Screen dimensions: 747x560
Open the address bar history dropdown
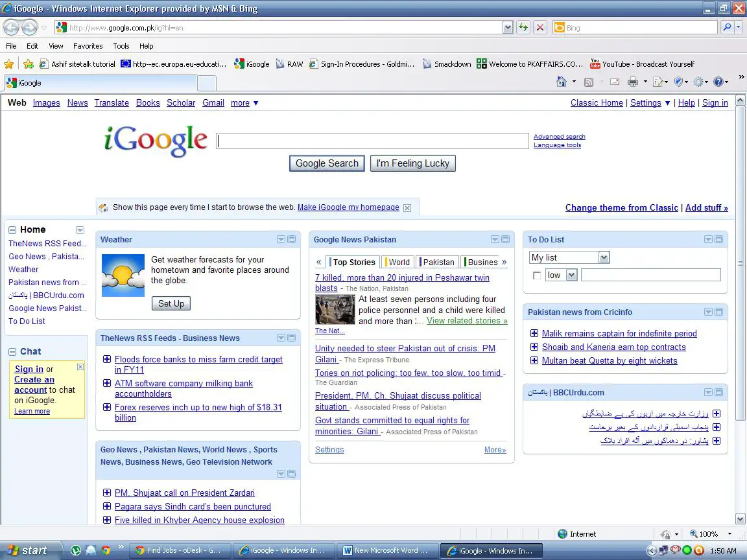(x=508, y=28)
